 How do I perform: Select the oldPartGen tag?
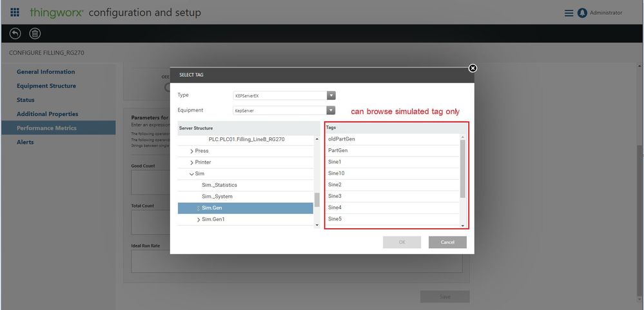[x=392, y=139]
